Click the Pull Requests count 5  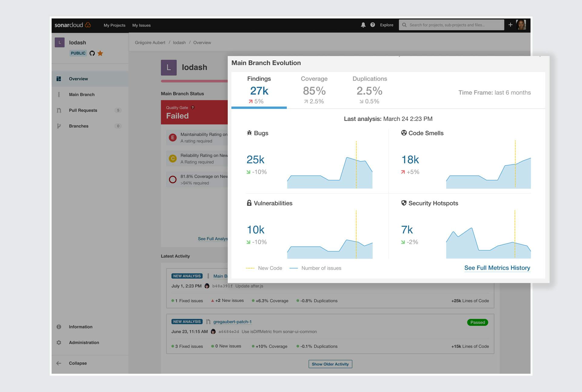[118, 110]
